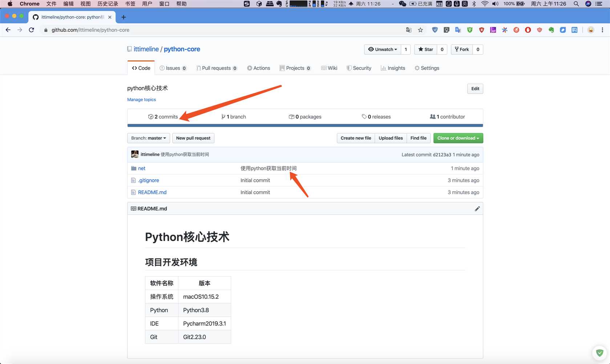
Task: Click the python-core repository name
Action: pyautogui.click(x=182, y=49)
